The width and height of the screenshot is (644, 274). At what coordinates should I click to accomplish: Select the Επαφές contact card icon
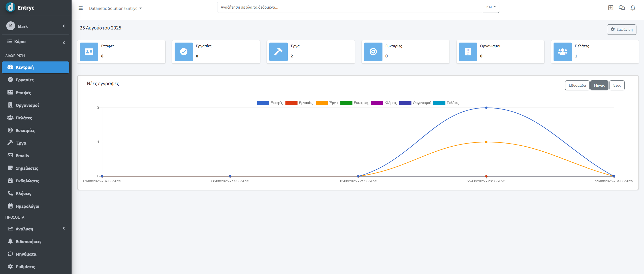point(10,92)
